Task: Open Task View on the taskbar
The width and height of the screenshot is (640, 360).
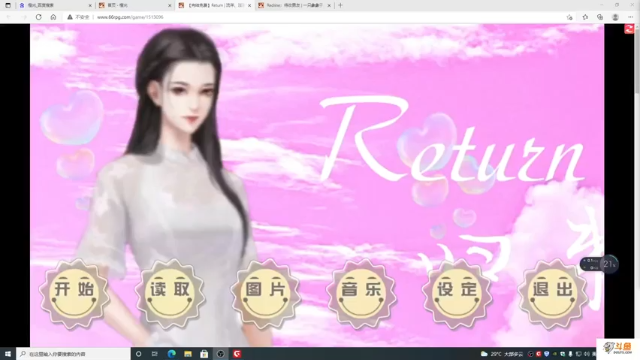Action: (x=155, y=354)
